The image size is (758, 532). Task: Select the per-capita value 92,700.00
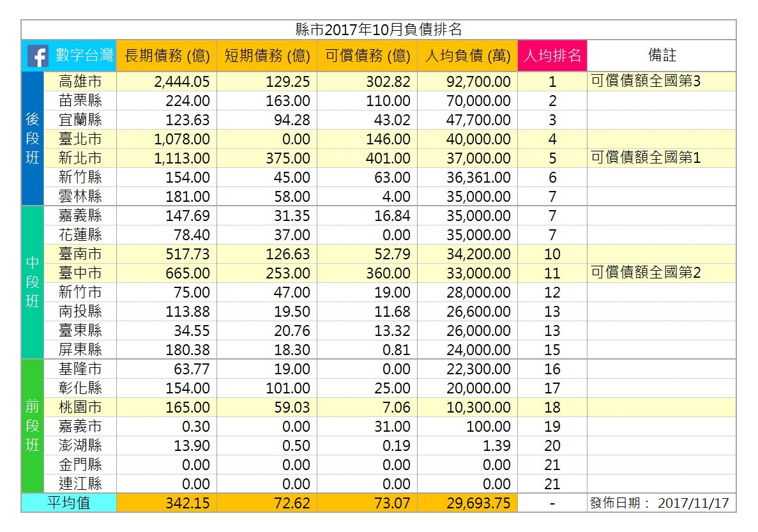pyautogui.click(x=478, y=82)
